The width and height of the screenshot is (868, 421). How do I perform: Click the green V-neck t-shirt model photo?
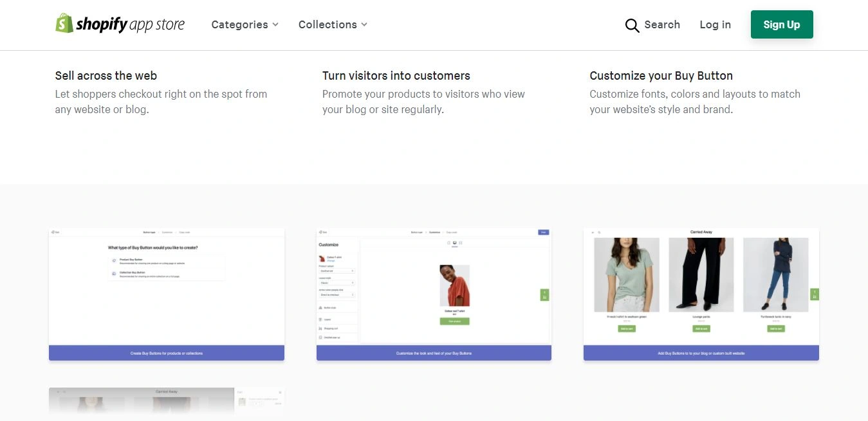click(x=627, y=275)
